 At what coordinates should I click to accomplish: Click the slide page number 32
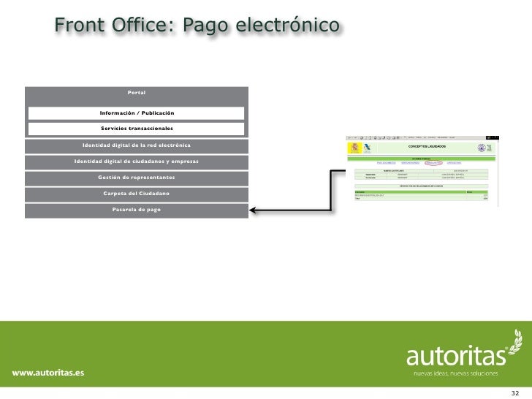515,393
